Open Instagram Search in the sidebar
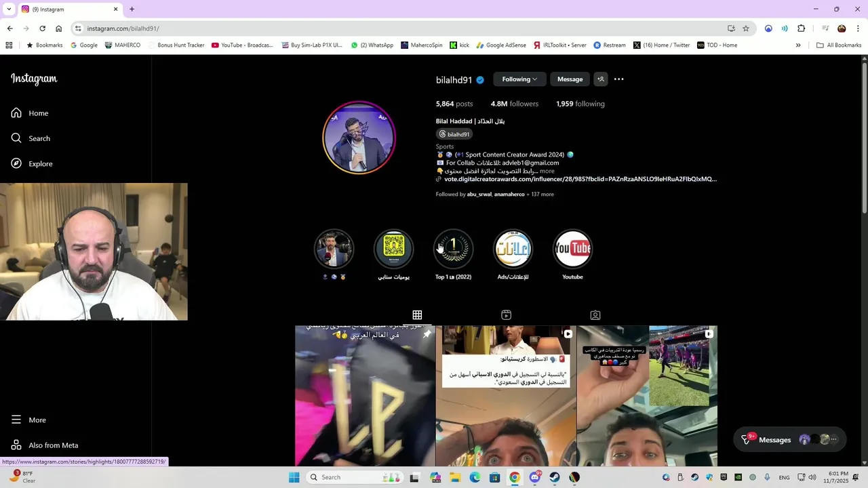The image size is (868, 488). pos(31,138)
